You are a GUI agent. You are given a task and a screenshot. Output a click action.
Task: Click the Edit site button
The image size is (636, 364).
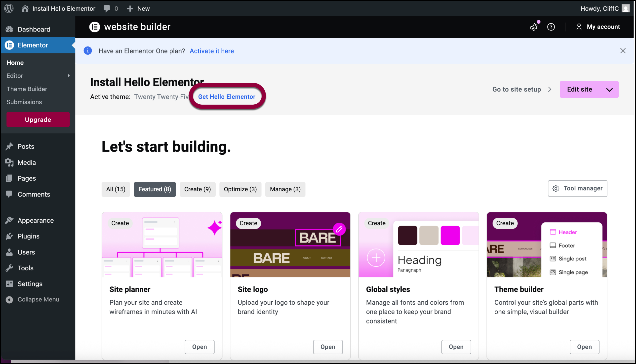pos(580,89)
